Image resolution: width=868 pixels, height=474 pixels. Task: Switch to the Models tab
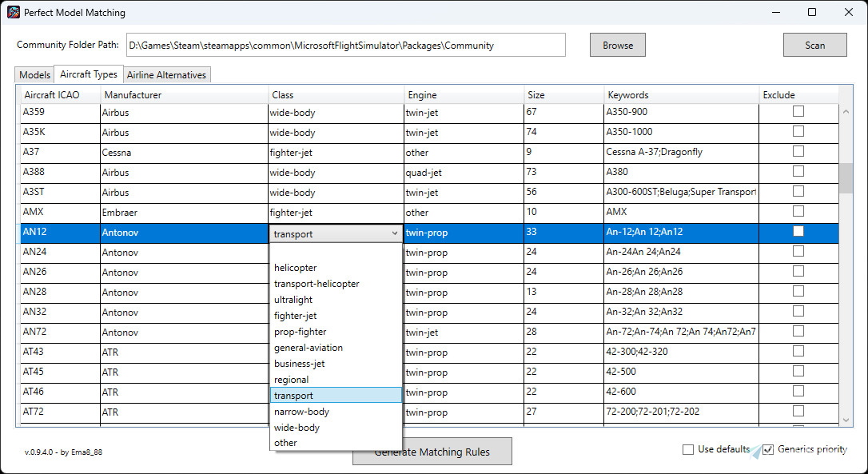(34, 74)
